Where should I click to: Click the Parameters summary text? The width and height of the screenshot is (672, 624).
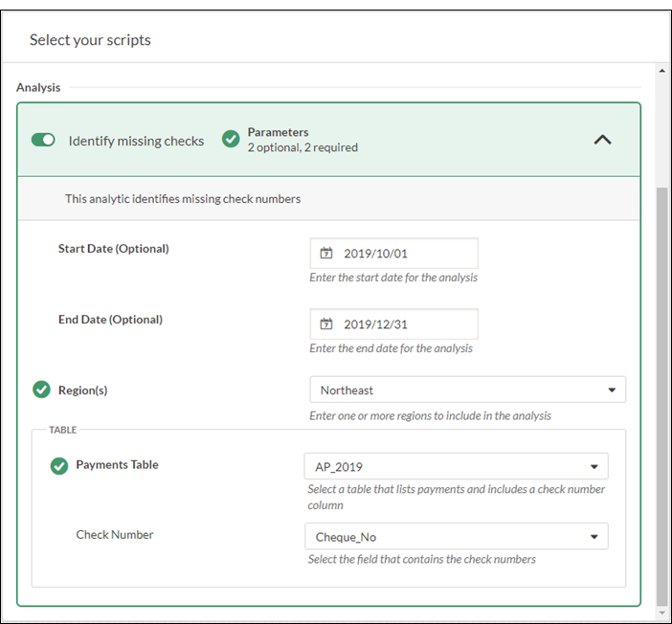click(x=302, y=140)
